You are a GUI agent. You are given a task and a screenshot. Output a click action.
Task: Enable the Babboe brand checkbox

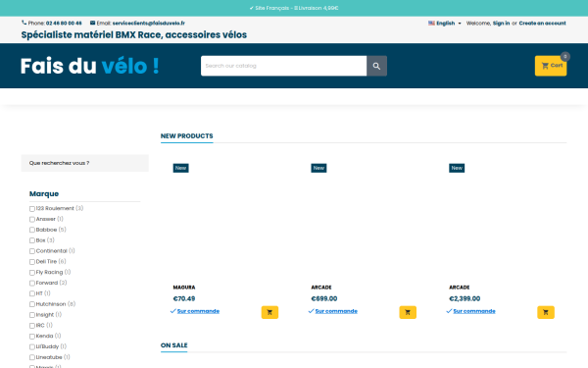pyautogui.click(x=32, y=230)
